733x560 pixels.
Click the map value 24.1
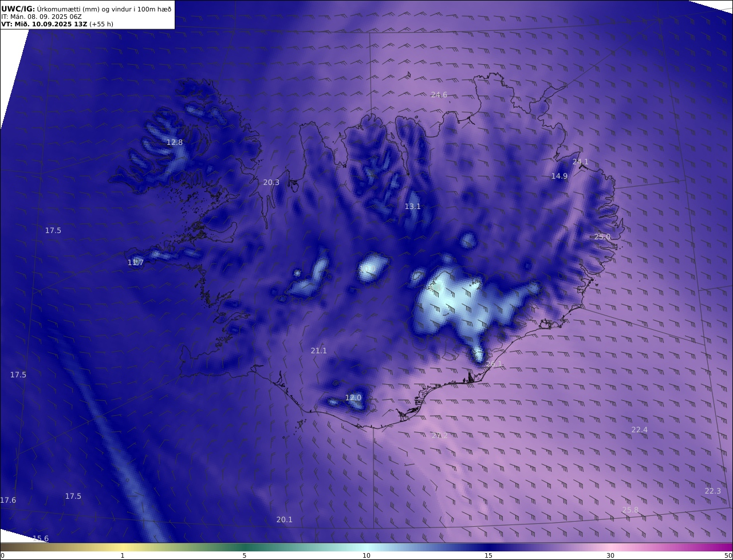(580, 162)
